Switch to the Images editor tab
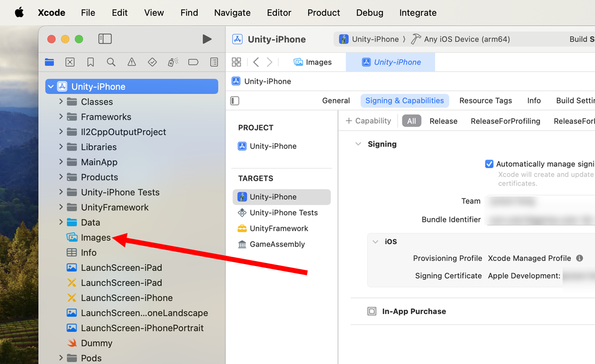 [313, 62]
